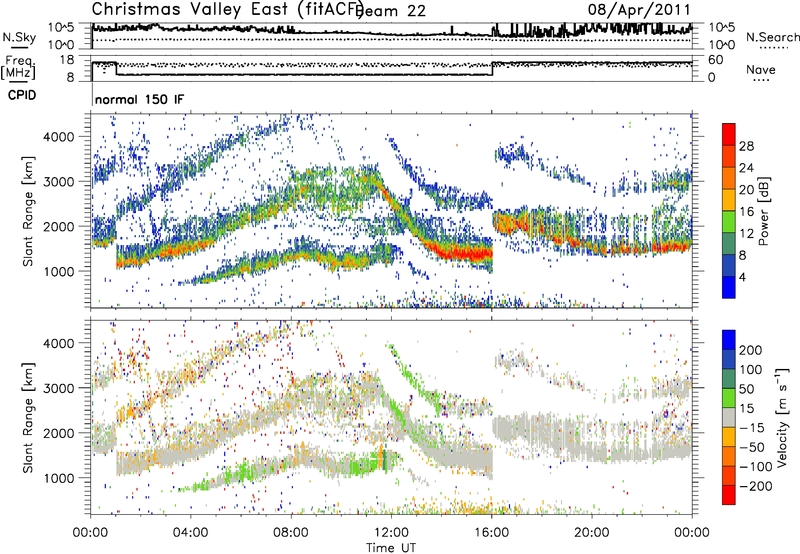
Task: Click the '04:00' time axis tick
Action: (190, 532)
